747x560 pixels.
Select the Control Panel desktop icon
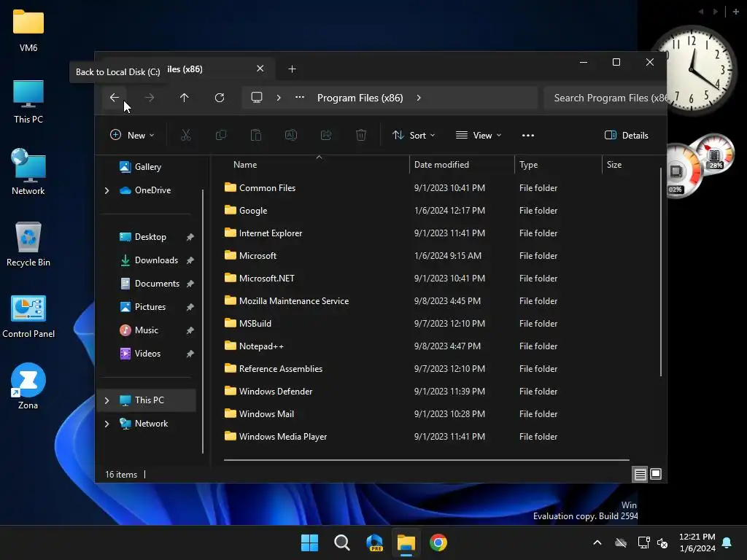coord(28,316)
